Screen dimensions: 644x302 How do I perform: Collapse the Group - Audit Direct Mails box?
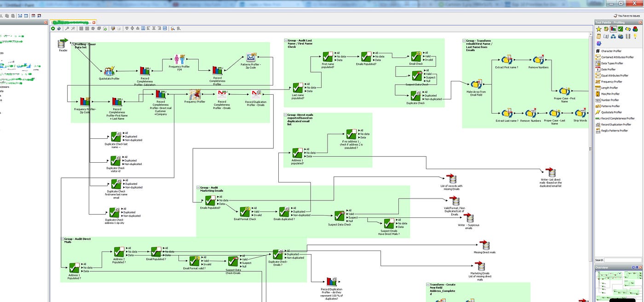tap(63, 238)
